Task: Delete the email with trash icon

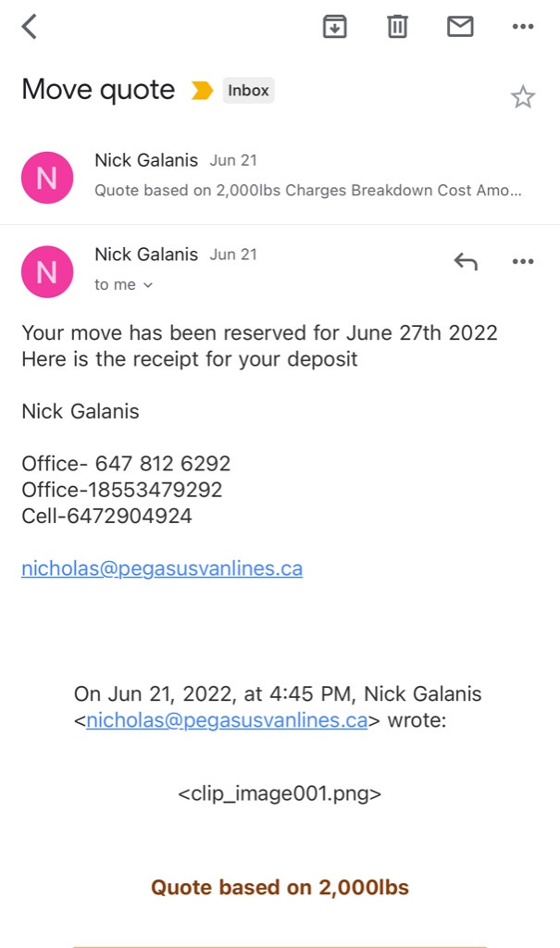Action: point(397,27)
